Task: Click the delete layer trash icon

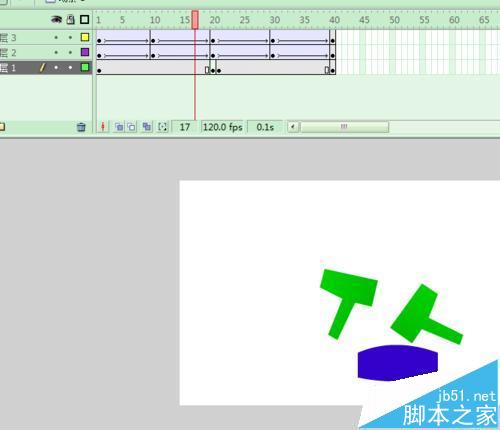Action: coord(81,127)
